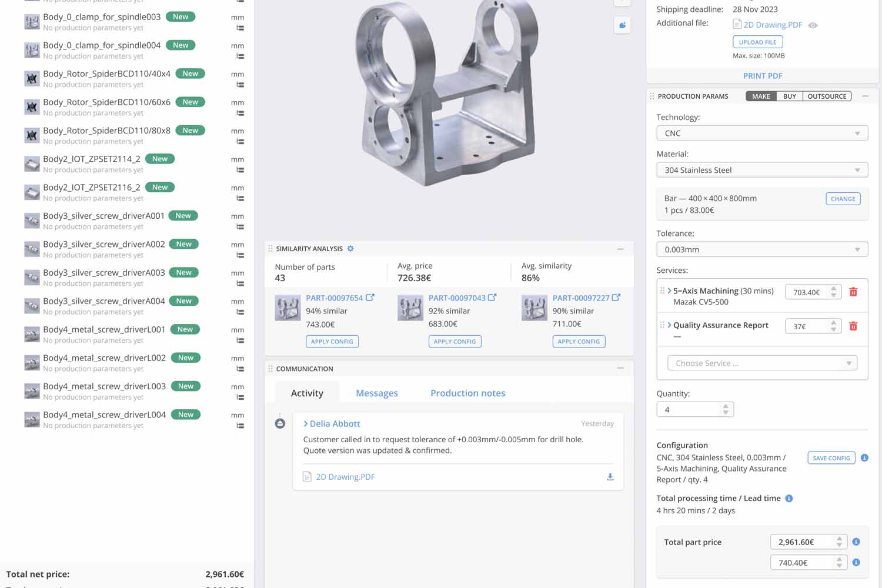Switch to the Production notes tab
The height and width of the screenshot is (588, 882).
click(468, 393)
